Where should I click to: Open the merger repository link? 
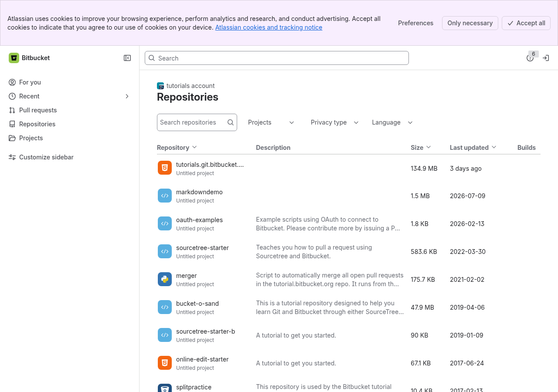pos(186,276)
